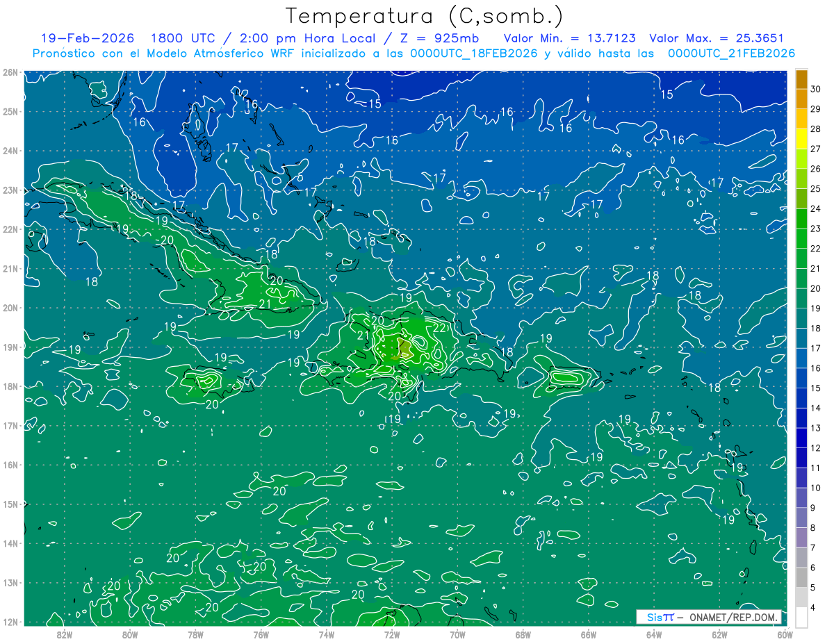Image resolution: width=834 pixels, height=644 pixels.
Task: Click the '26N' latitude axis label
Action: pyautogui.click(x=10, y=72)
